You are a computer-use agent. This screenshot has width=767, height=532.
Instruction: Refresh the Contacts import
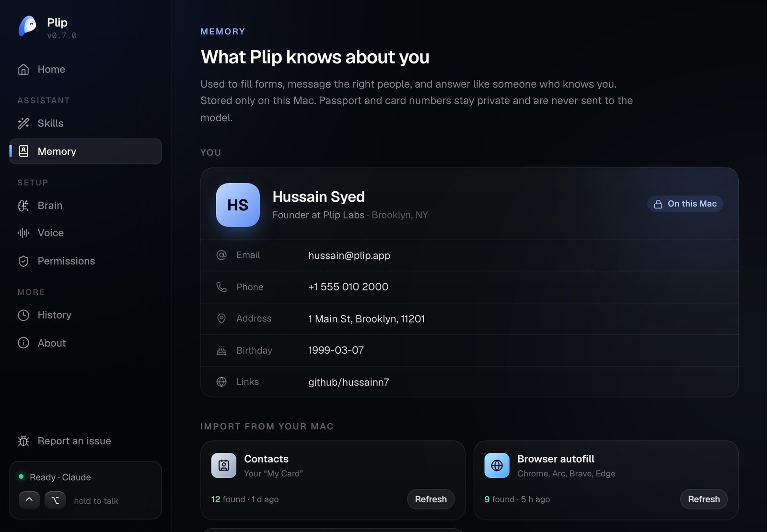(x=430, y=499)
